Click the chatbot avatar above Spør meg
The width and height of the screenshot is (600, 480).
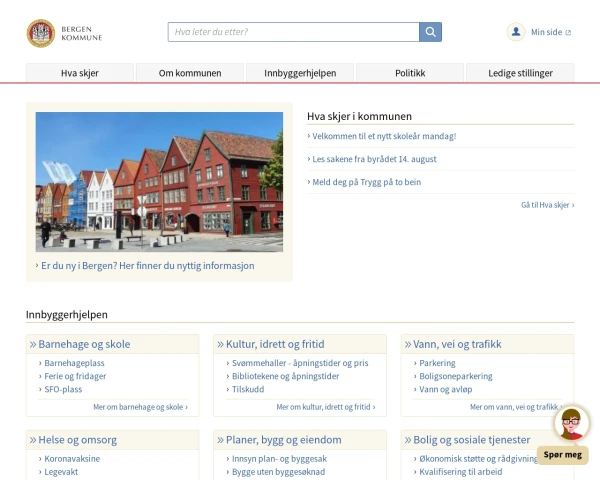point(572,424)
